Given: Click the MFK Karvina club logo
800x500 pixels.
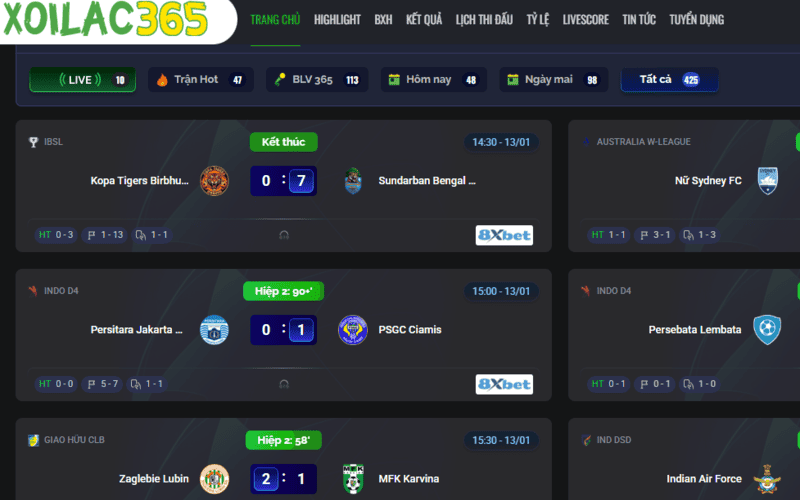Looking at the screenshot, I should click(353, 479).
